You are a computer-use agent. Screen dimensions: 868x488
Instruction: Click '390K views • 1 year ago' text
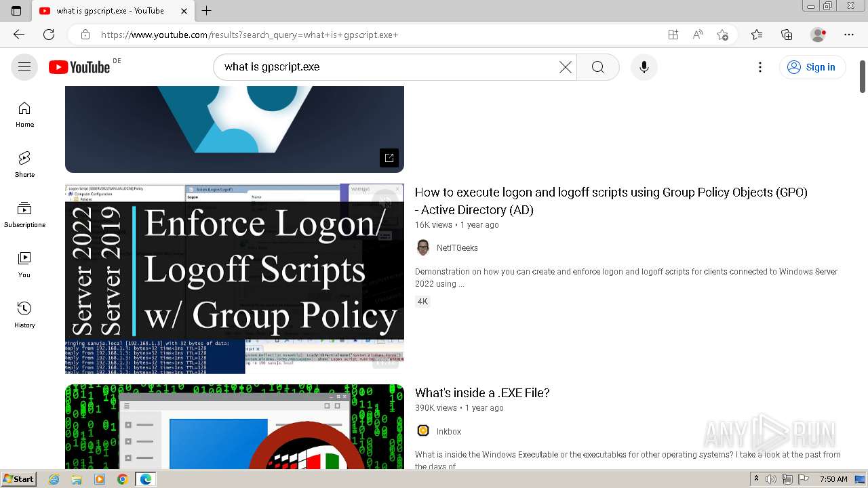[459, 408]
